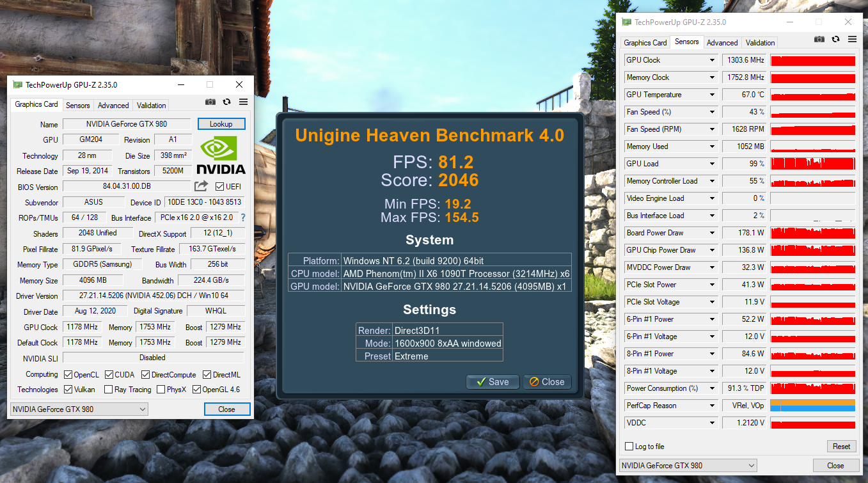Click the PerfCap Reason orange and blue graph
The image size is (868, 483).
[x=813, y=406]
